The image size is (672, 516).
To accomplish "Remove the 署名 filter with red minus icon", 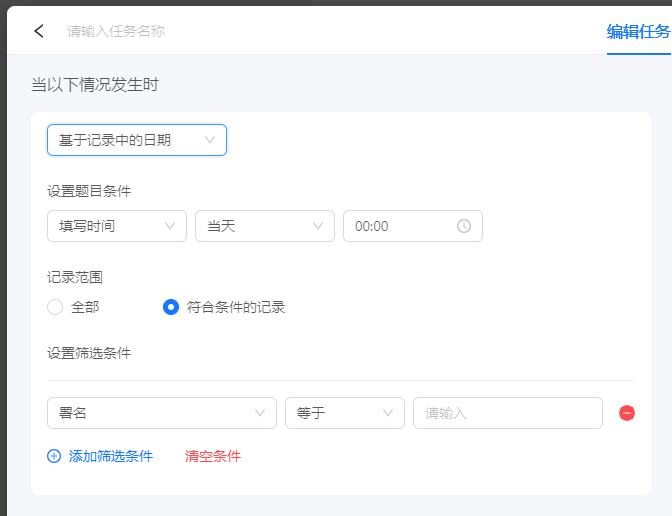I will [627, 413].
